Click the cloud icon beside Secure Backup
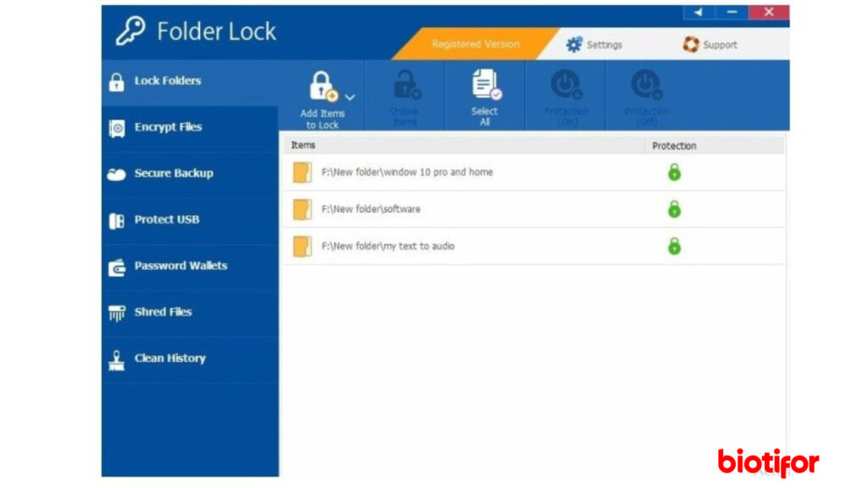The width and height of the screenshot is (868, 488). click(x=117, y=175)
